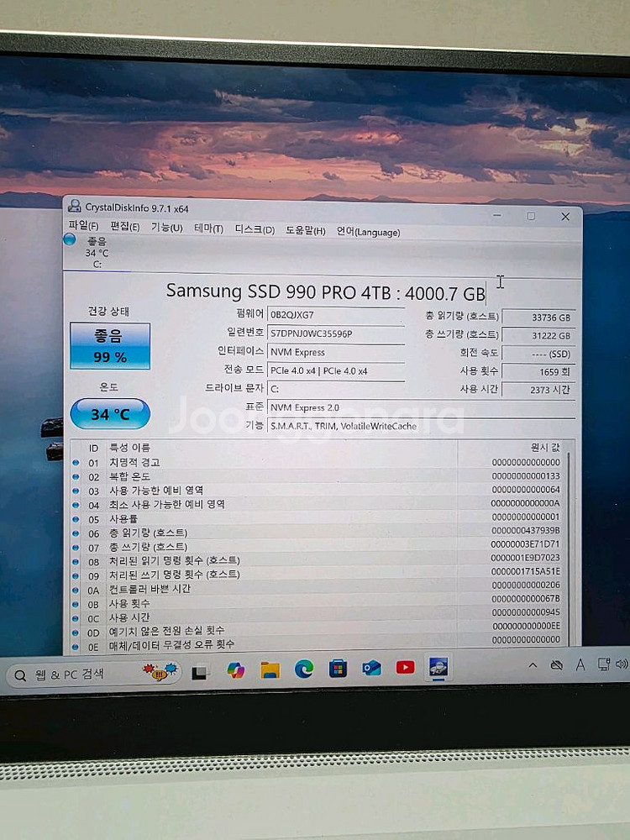Click the firmware field 0B2QJXG7
The height and width of the screenshot is (840, 630).
click(336, 315)
